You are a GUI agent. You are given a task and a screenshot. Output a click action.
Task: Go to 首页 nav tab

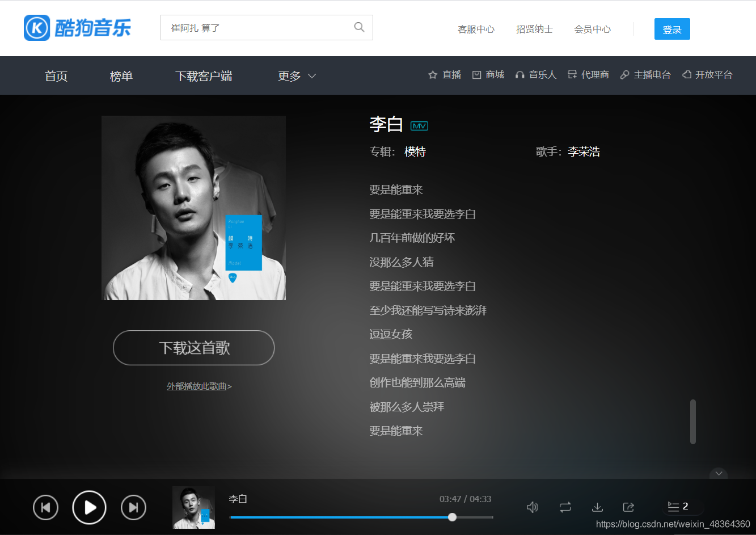point(56,76)
